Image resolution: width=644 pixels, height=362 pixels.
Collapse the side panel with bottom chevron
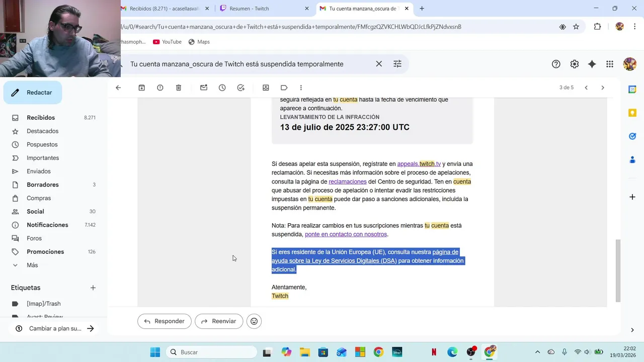(x=632, y=330)
